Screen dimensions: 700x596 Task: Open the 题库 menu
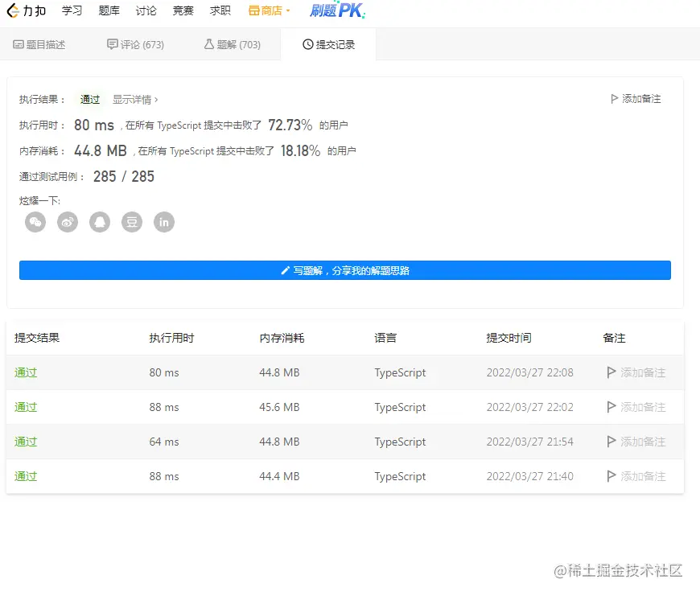(x=109, y=10)
